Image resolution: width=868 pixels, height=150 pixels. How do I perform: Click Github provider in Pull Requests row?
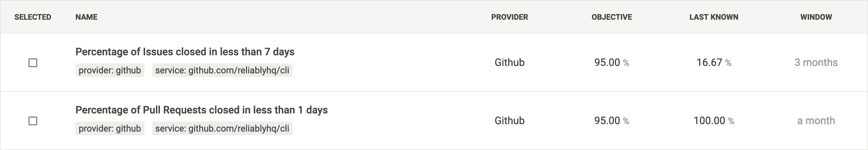click(509, 121)
